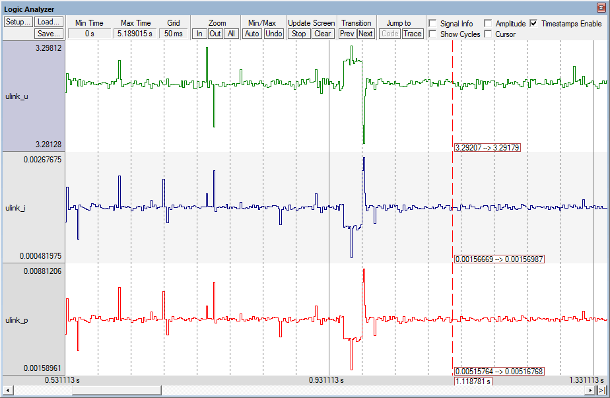Click the 0.00267675 maximum value
The height and width of the screenshot is (398, 610).
(42, 160)
